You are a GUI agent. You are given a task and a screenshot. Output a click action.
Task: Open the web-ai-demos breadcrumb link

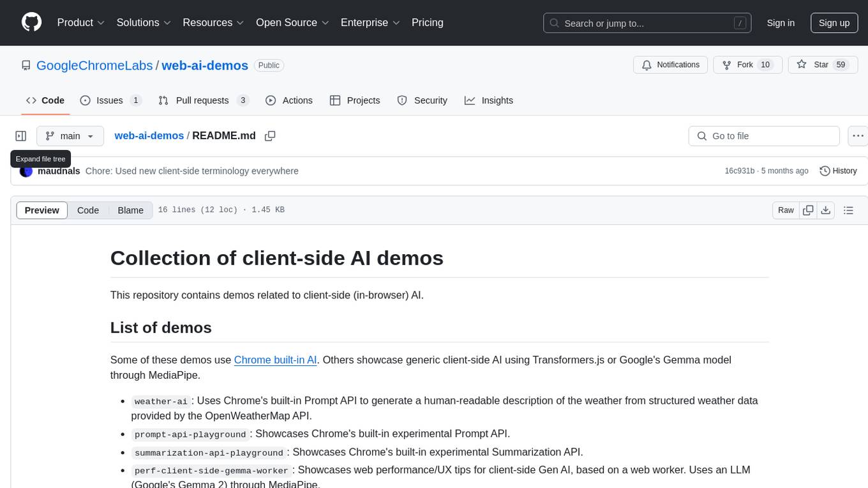coord(149,135)
